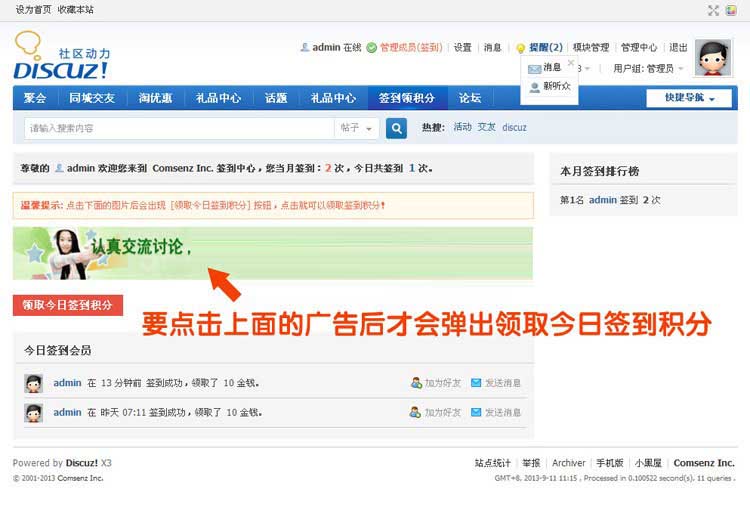
Task: Click the 发送消息 envelope icon in the 13分钟前 row
Action: [x=476, y=382]
